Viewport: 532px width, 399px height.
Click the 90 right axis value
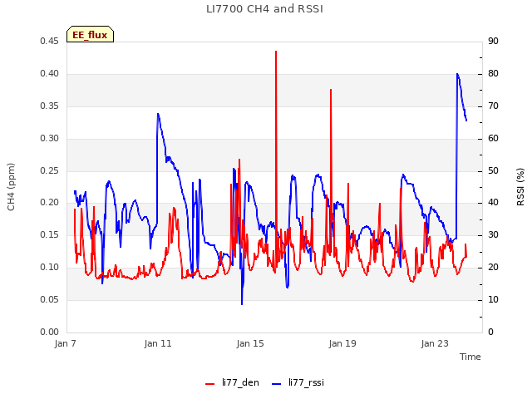(493, 42)
